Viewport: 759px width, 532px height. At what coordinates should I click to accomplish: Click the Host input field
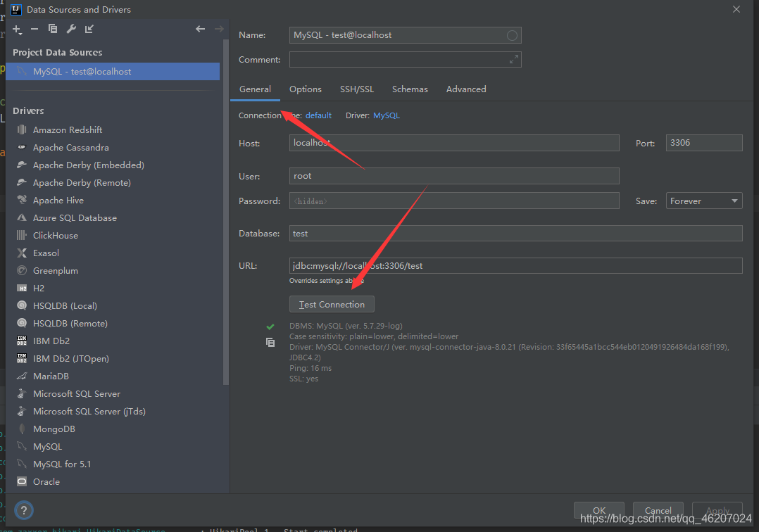click(454, 143)
